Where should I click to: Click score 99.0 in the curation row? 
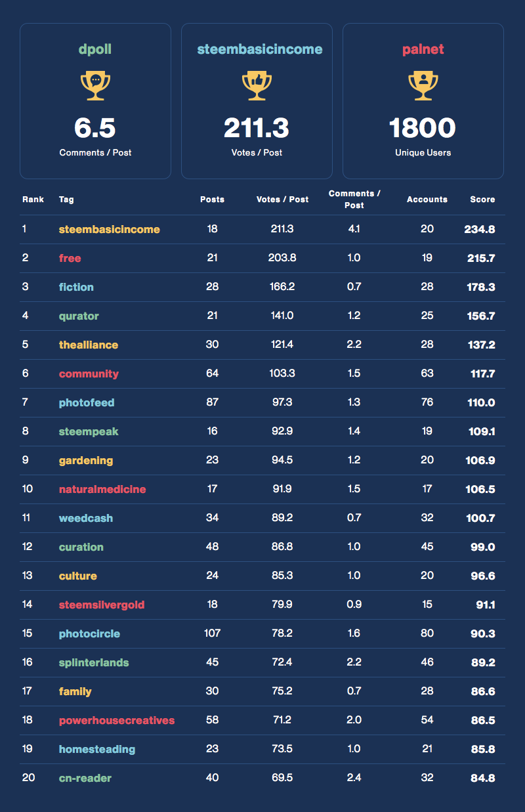(x=482, y=547)
